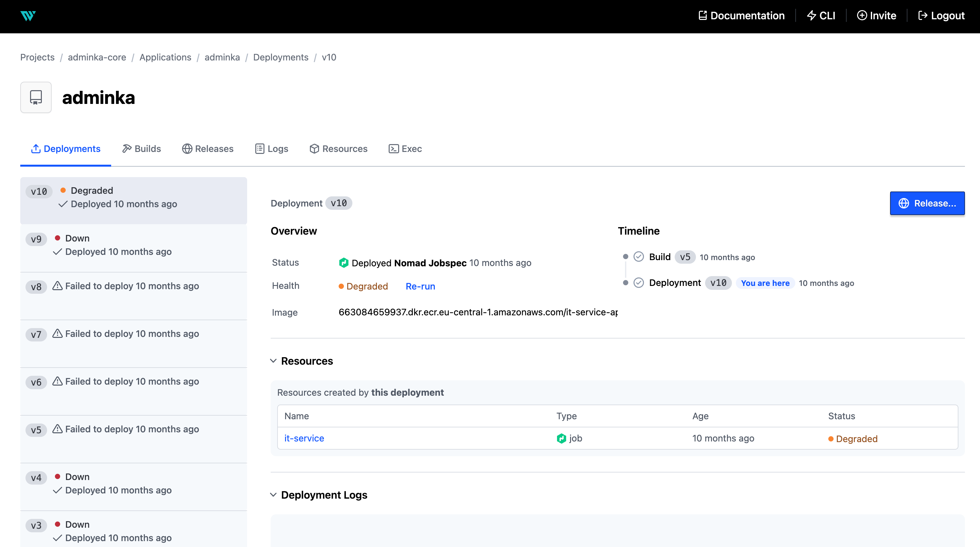Click the Nomad icon beside job type
980x547 pixels.
click(561, 438)
